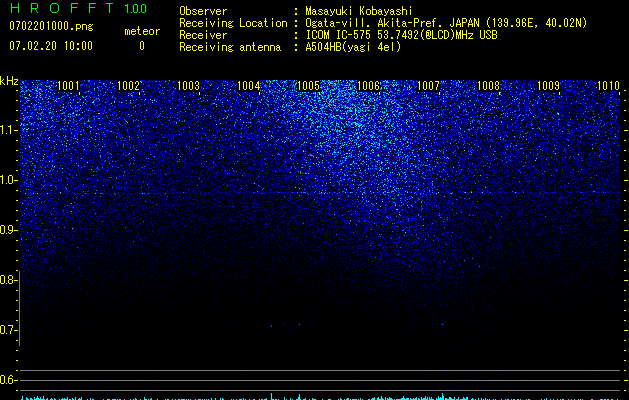
Task: Select the Ogata-vill. Akita-Pref. JAPAN location text
Action: (446, 23)
